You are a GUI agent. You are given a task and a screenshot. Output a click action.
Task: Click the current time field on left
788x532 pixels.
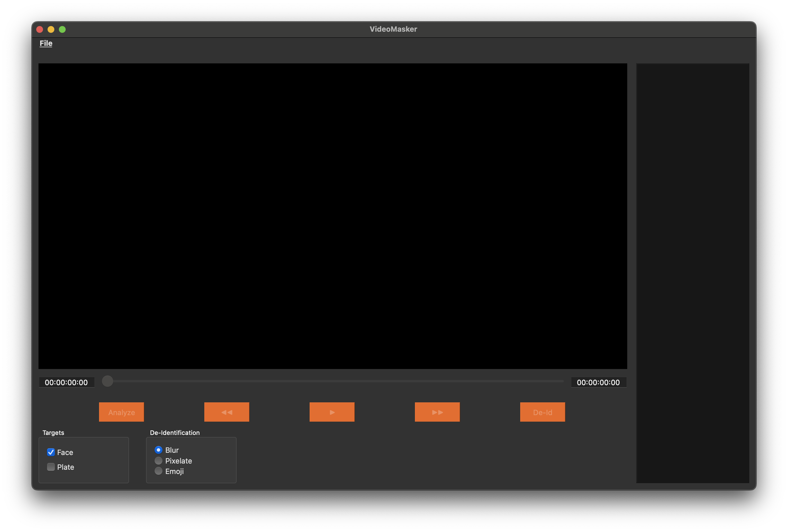click(x=67, y=383)
